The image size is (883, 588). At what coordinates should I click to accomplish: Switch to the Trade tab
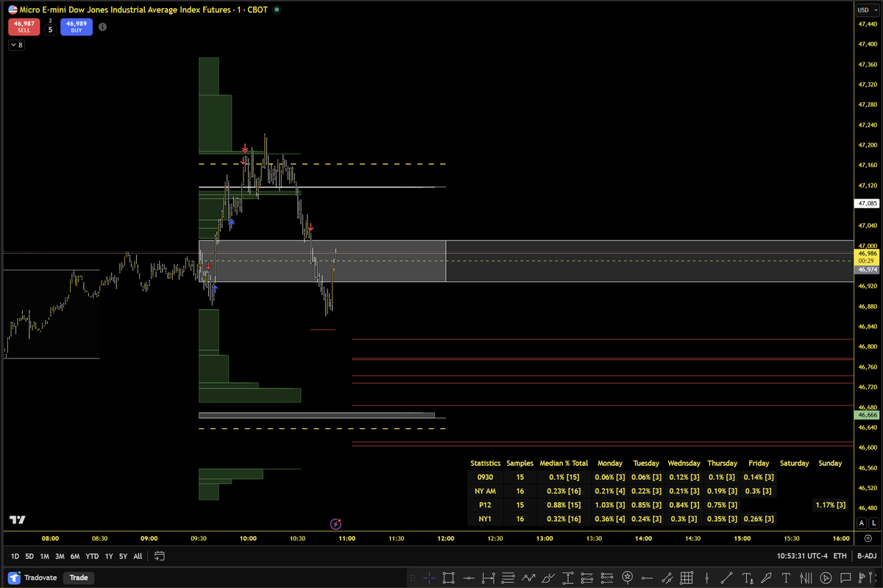pos(79,578)
